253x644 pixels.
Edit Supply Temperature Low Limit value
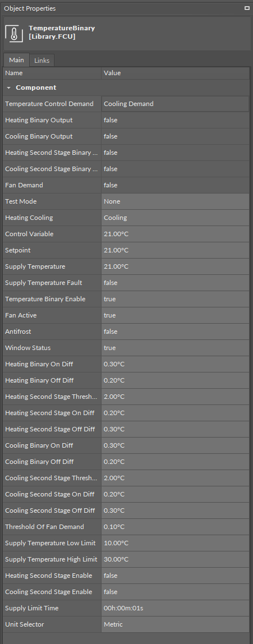click(x=175, y=543)
